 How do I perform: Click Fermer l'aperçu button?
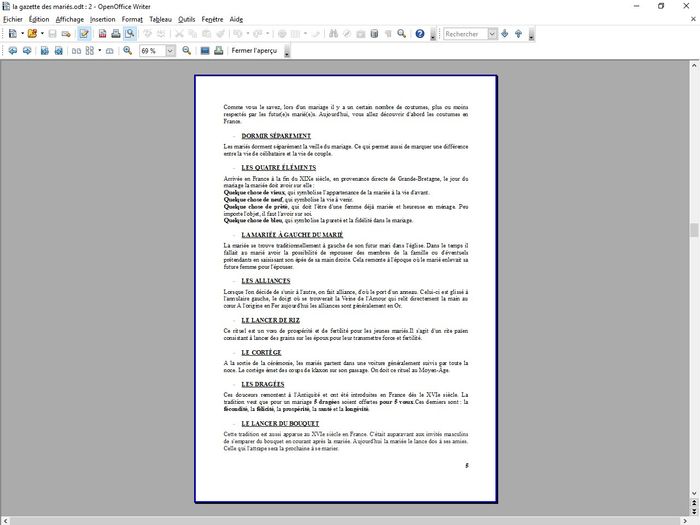(x=254, y=50)
